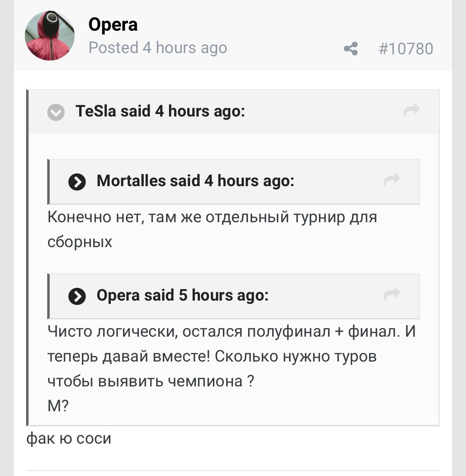Click the arrow icon beside Opera's quoted name
Image resolution: width=466 pixels, height=476 pixels.
[x=77, y=295]
